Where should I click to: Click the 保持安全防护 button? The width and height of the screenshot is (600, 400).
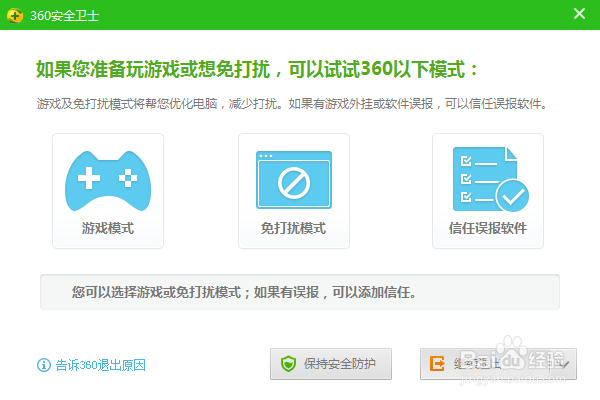tap(331, 364)
